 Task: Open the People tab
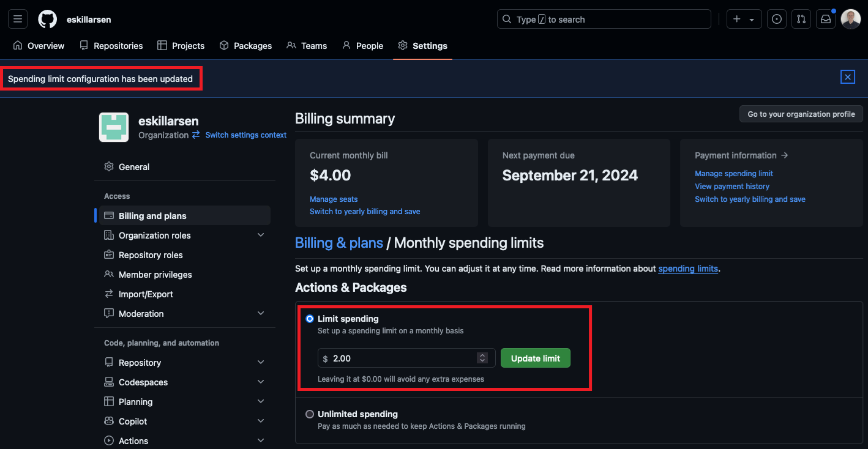[362, 46]
